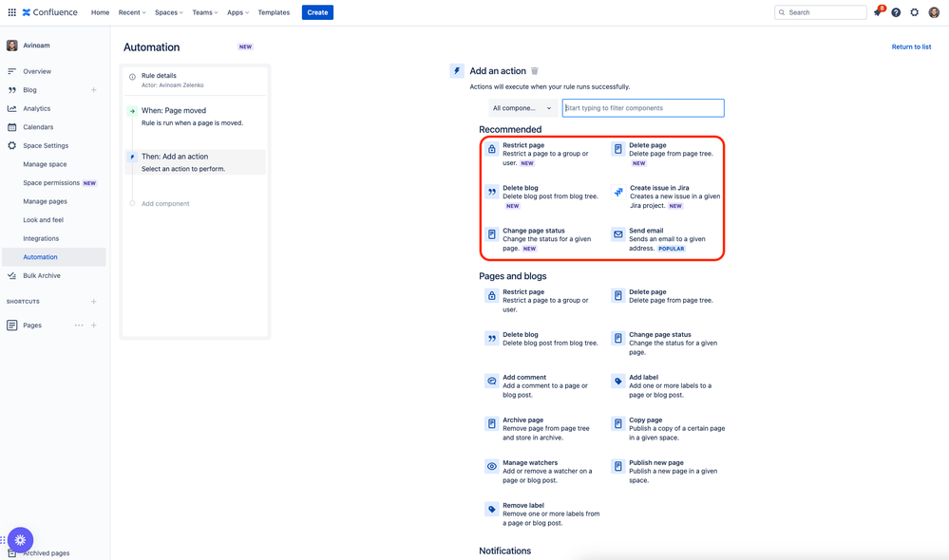Add a blog using the plus icon
This screenshot has height=560, width=949.
(94, 90)
